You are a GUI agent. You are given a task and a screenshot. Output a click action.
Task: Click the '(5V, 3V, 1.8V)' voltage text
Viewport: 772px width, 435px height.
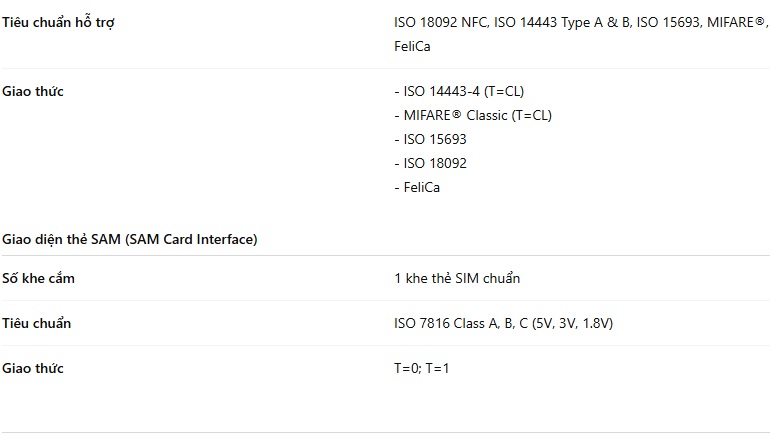click(x=573, y=323)
